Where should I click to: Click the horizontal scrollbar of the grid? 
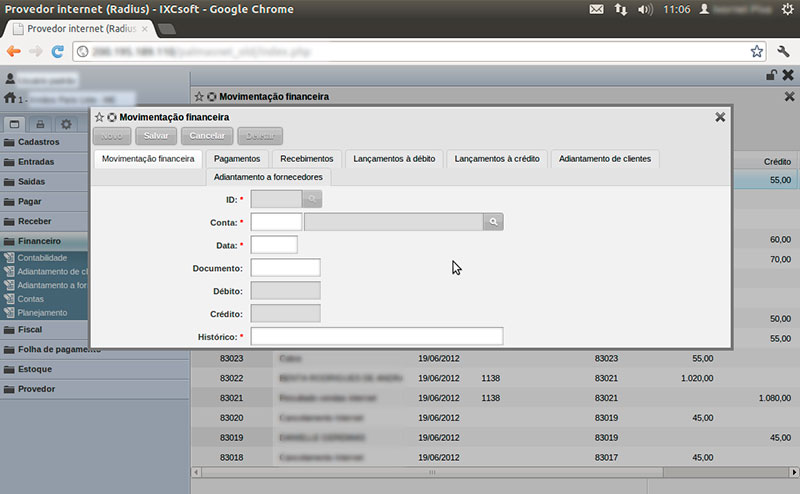(x=432, y=473)
